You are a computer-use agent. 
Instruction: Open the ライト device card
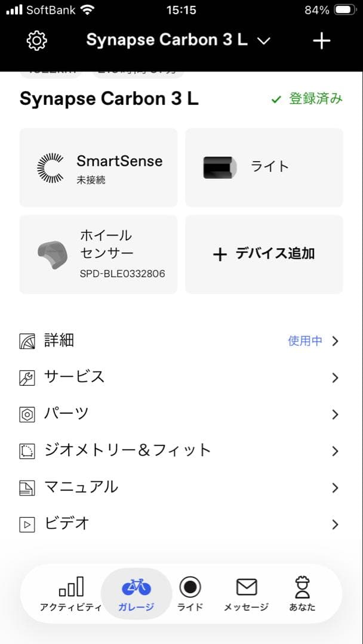(264, 168)
